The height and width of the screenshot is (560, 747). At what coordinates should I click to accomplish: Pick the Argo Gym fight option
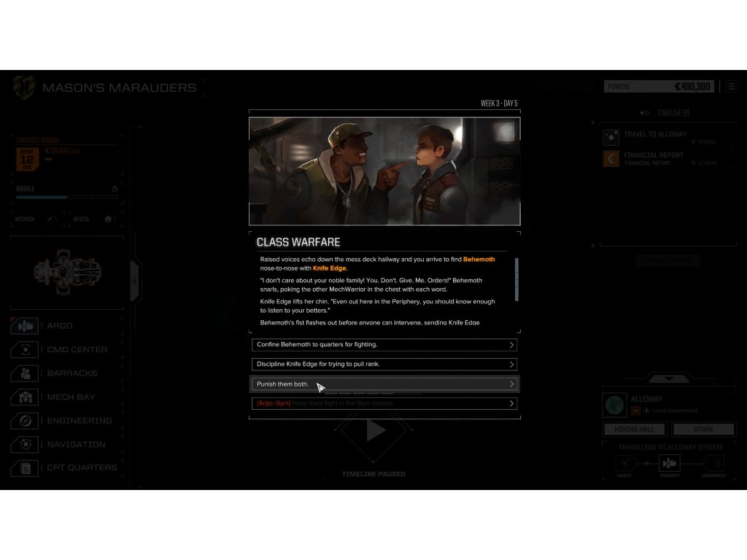tap(384, 403)
